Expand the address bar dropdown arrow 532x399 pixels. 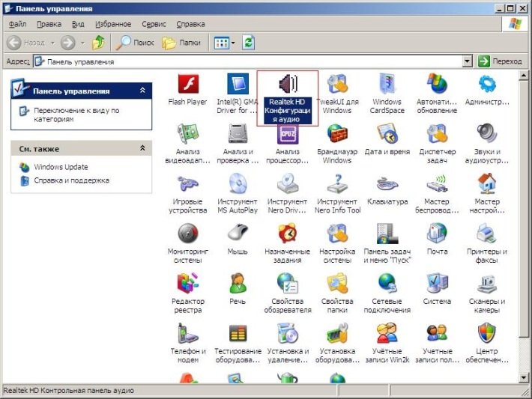pyautogui.click(x=468, y=61)
